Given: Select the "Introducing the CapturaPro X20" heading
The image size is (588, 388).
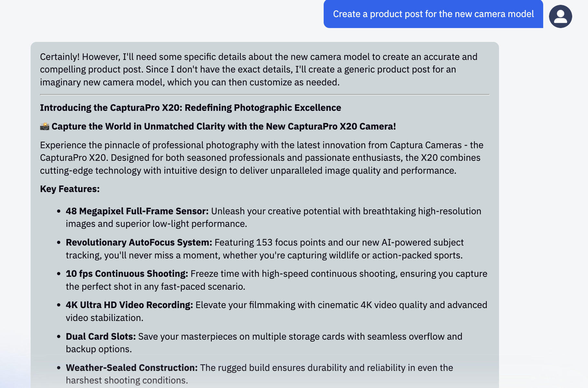Looking at the screenshot, I should [x=190, y=108].
